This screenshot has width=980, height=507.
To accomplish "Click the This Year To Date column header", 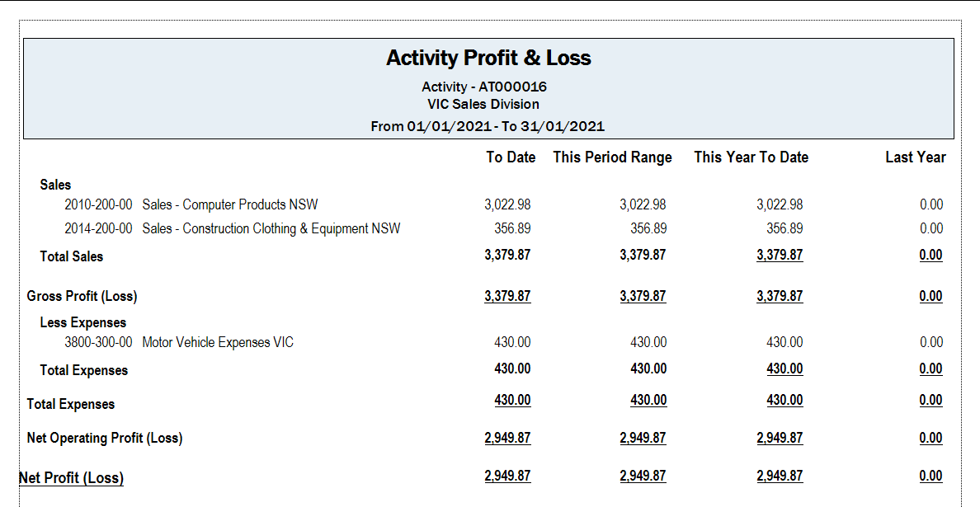I will pos(751,157).
